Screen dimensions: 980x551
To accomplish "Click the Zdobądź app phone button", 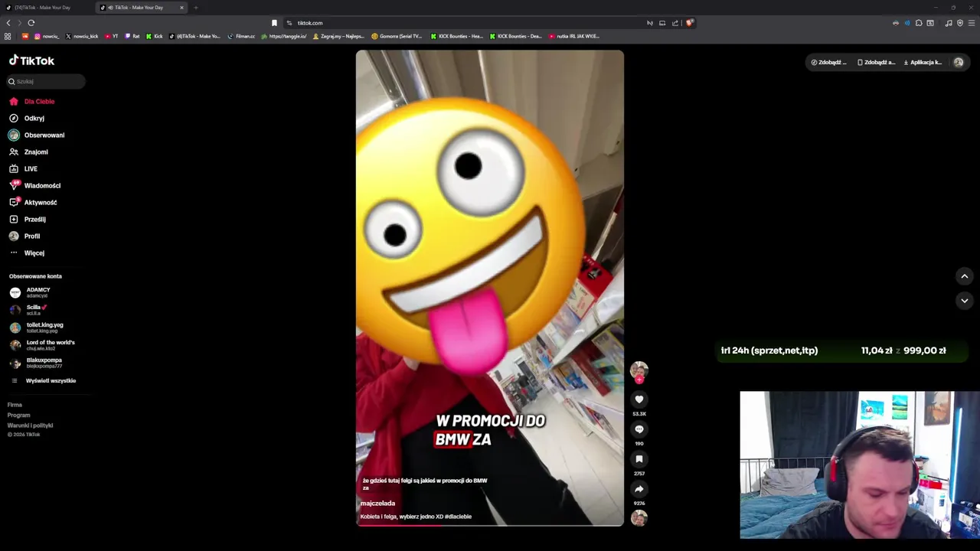I will tap(876, 62).
